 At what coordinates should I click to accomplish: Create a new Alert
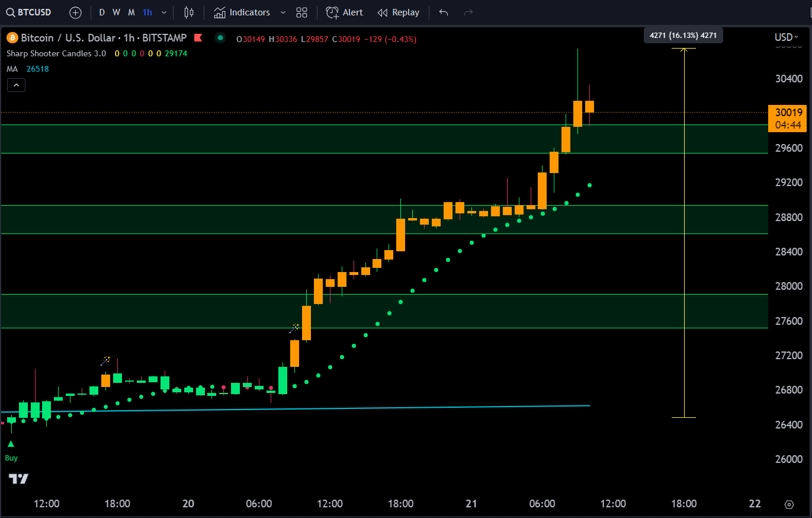coord(345,12)
